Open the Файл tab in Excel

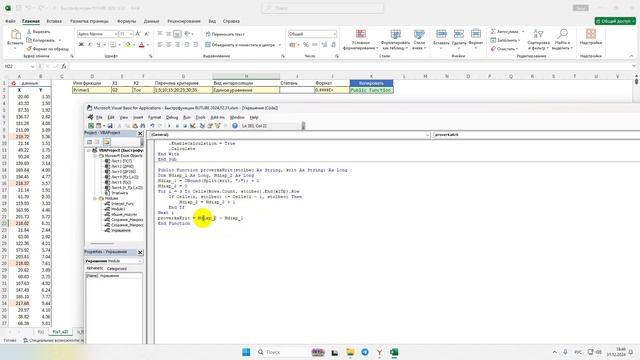click(10, 21)
